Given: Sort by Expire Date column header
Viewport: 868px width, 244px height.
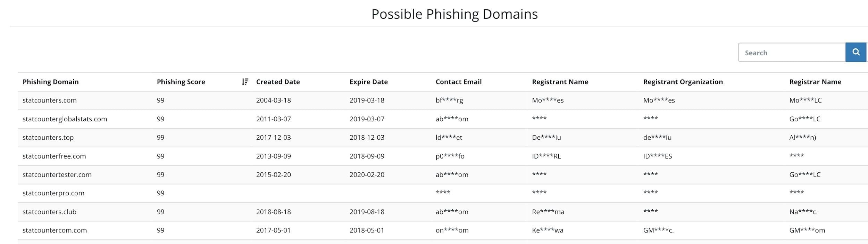Looking at the screenshot, I should (368, 82).
